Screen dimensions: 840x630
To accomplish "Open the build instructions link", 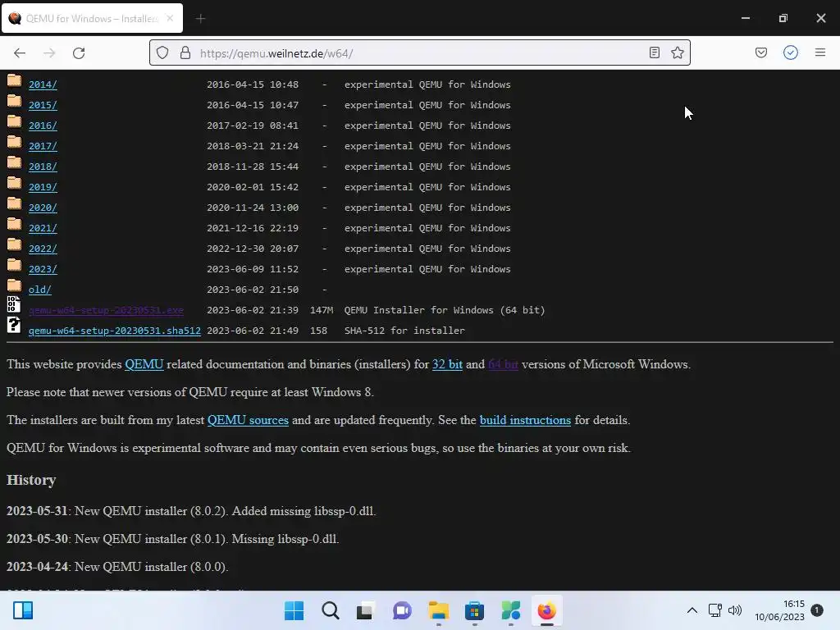I will [x=525, y=420].
